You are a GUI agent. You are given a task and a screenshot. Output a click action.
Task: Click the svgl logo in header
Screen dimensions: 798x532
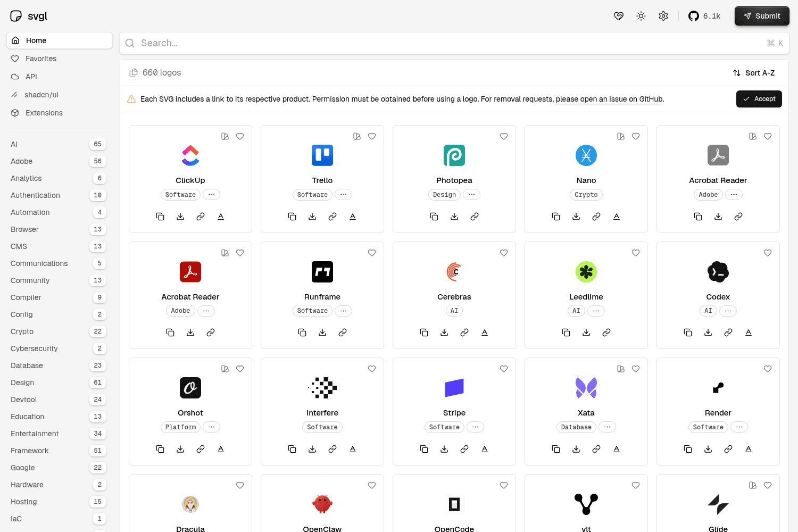[x=29, y=16]
